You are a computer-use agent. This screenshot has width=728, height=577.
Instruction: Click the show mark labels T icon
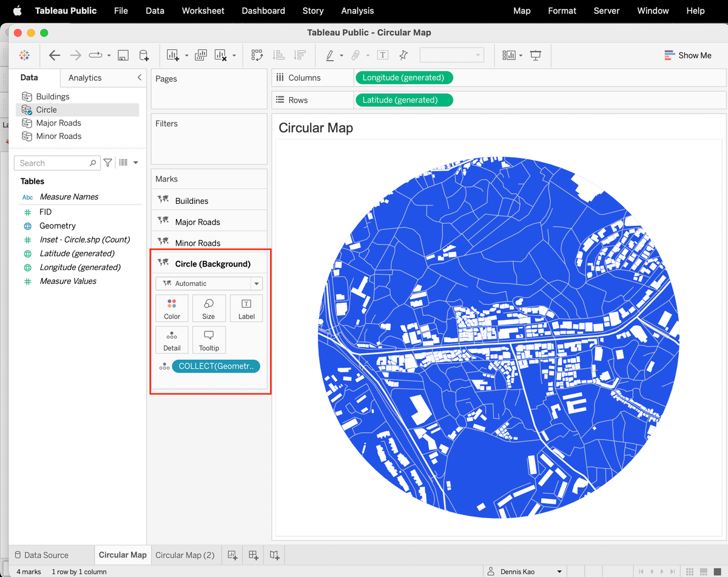[x=383, y=55]
